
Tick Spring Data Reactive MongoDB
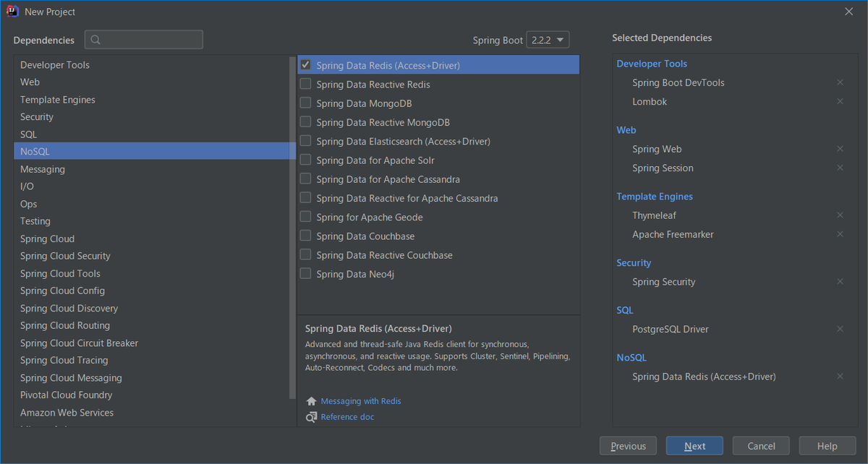[305, 121]
